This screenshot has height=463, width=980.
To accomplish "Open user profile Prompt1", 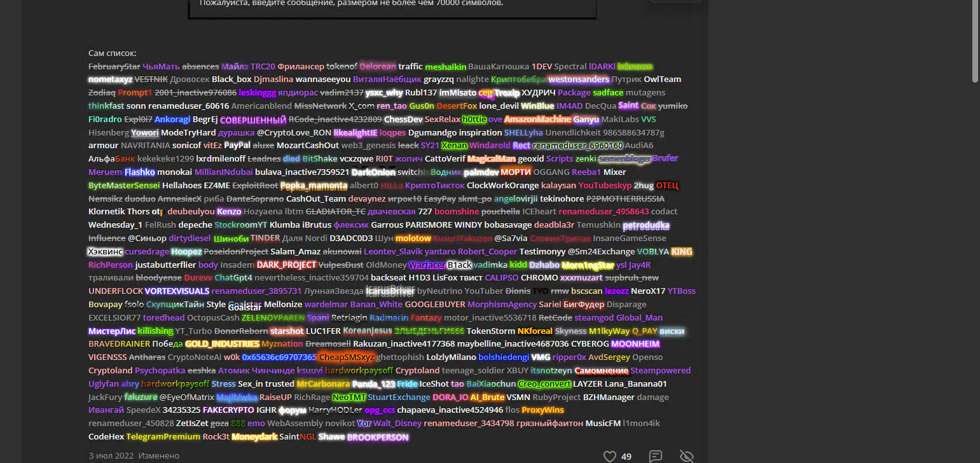I will (135, 93).
